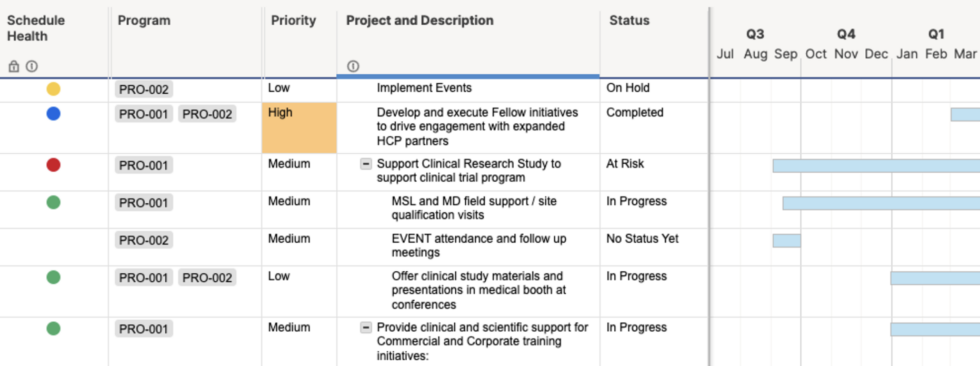Click info icon in Project and Description header
The width and height of the screenshot is (980, 366).
coord(353,66)
